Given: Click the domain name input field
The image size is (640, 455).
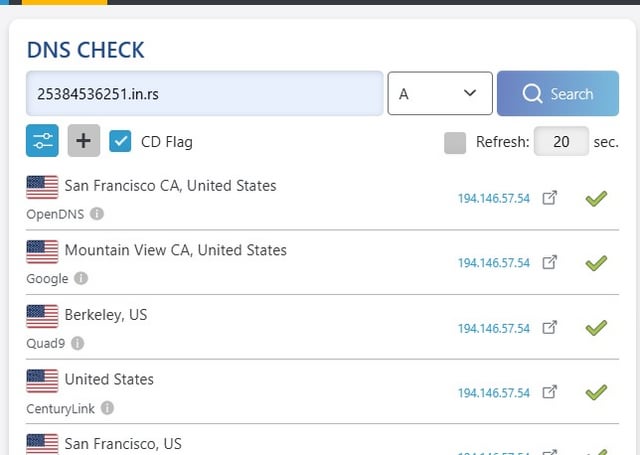Looking at the screenshot, I should 205,93.
